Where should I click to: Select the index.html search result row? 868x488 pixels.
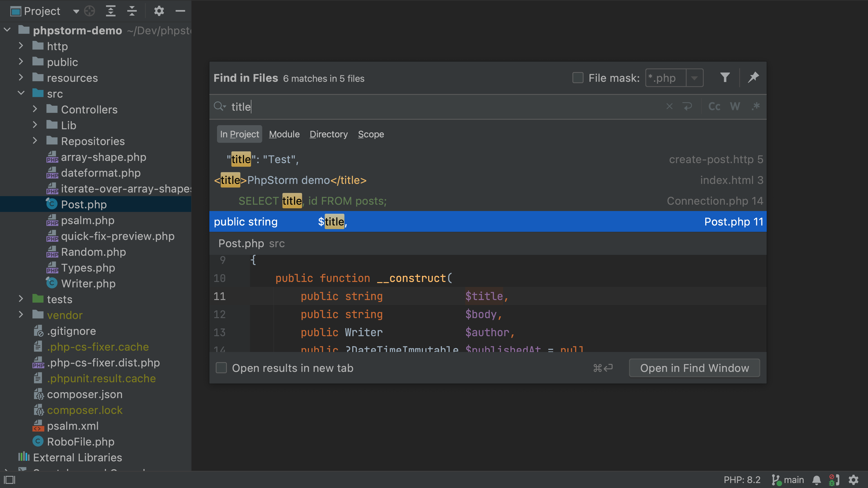pos(488,180)
